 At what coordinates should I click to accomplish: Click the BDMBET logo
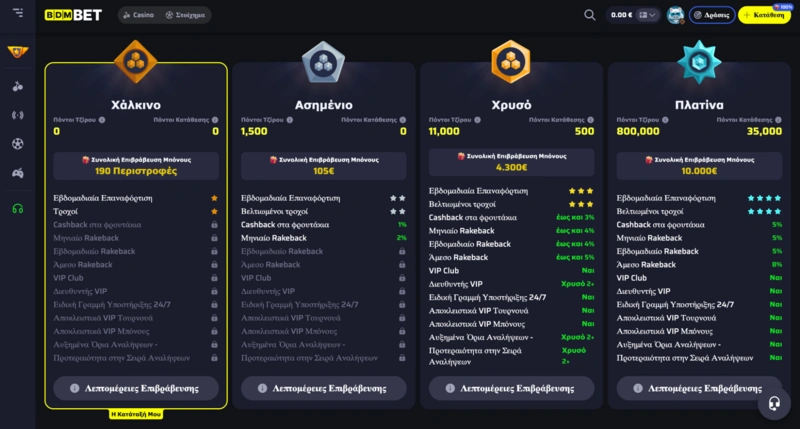(73, 15)
